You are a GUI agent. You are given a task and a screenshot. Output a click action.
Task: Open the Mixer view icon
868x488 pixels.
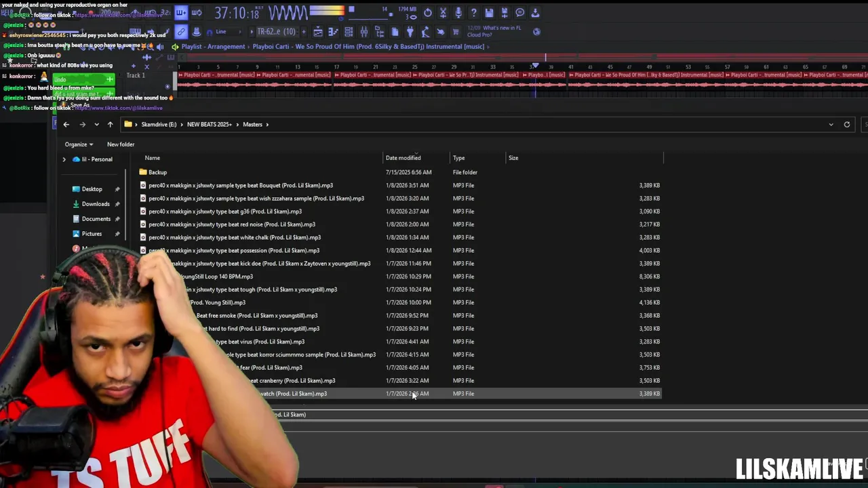pos(363,32)
